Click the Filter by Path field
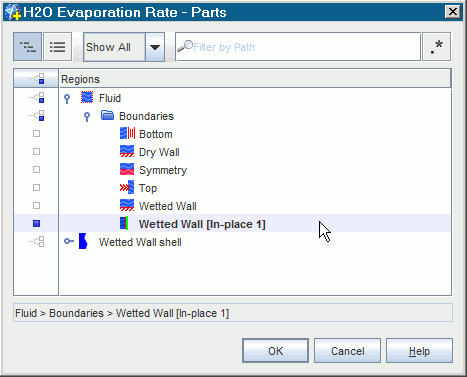This screenshot has width=467, height=377. click(x=298, y=47)
